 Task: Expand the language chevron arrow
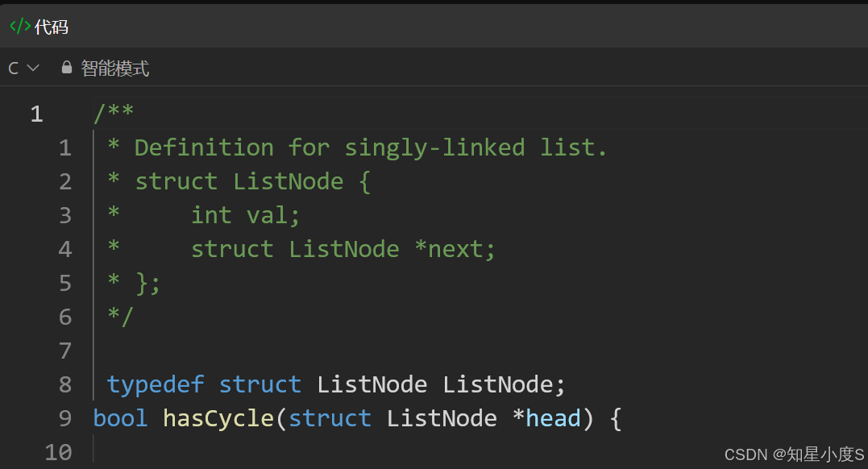click(33, 68)
